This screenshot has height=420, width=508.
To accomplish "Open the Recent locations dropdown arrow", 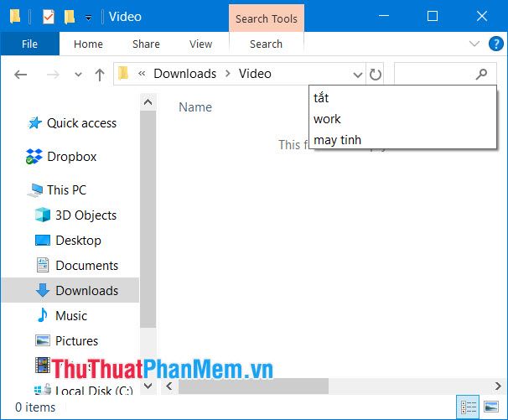I will (79, 74).
